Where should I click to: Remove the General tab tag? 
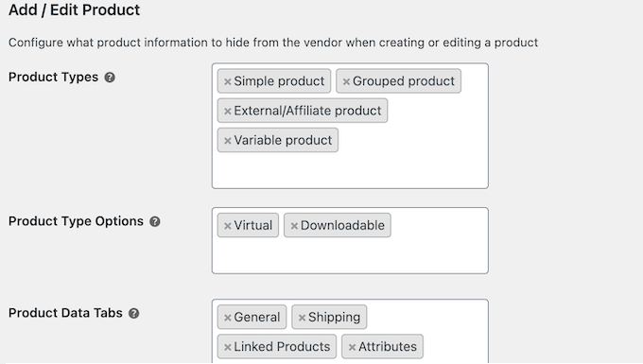(x=228, y=318)
